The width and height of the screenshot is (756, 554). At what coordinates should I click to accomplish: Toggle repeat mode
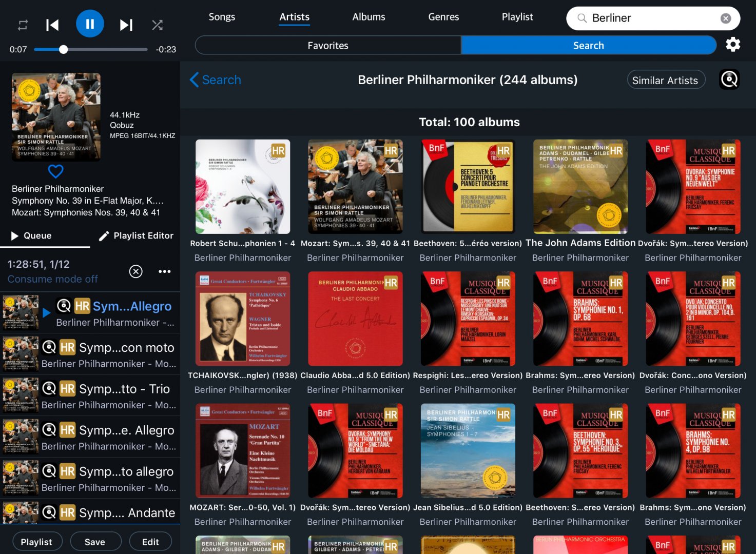coord(23,25)
